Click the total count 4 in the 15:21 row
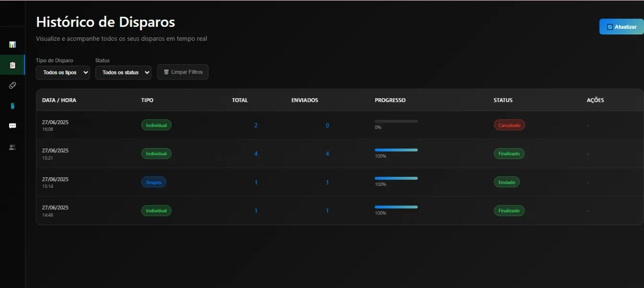The height and width of the screenshot is (288, 644). click(256, 154)
